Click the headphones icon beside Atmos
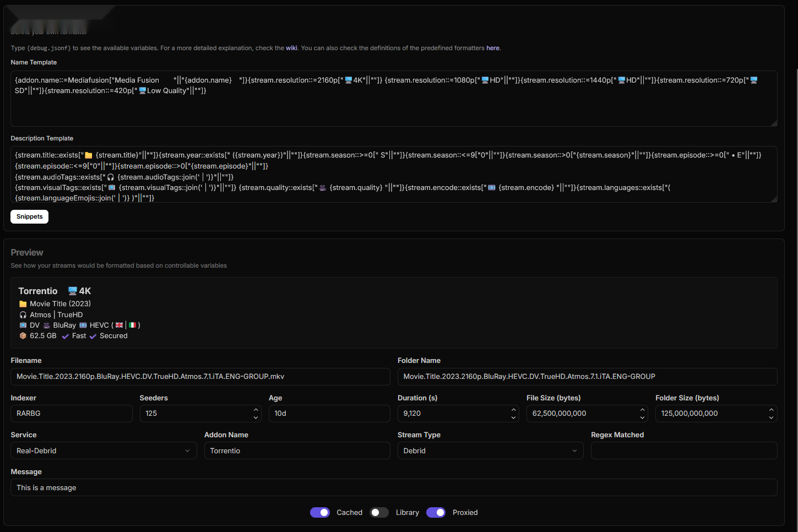The height and width of the screenshot is (532, 798). point(23,315)
